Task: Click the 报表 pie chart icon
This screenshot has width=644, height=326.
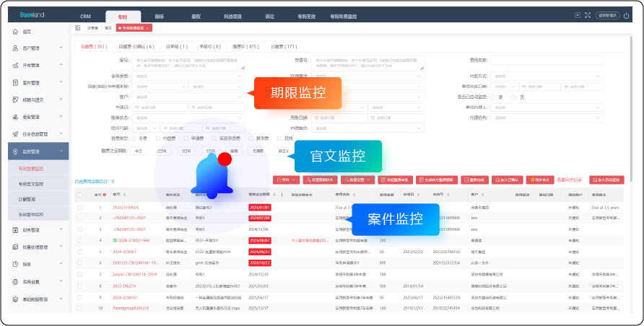Action: click(16, 265)
